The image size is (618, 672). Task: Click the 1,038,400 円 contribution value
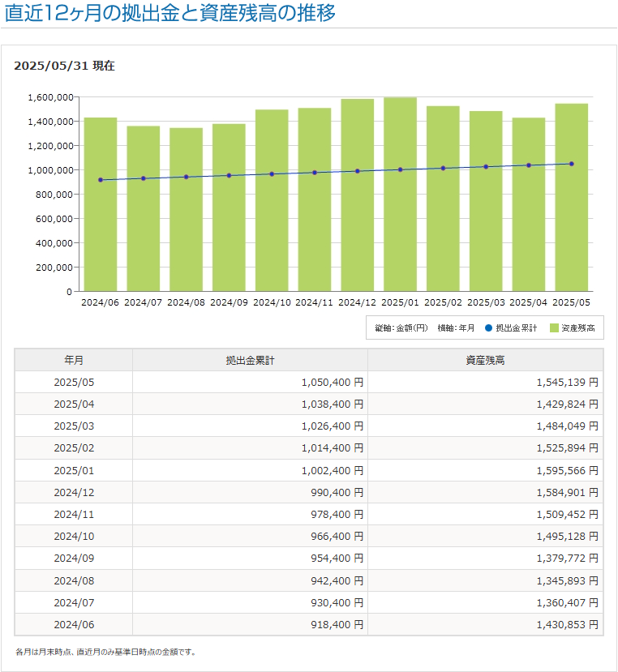point(333,404)
